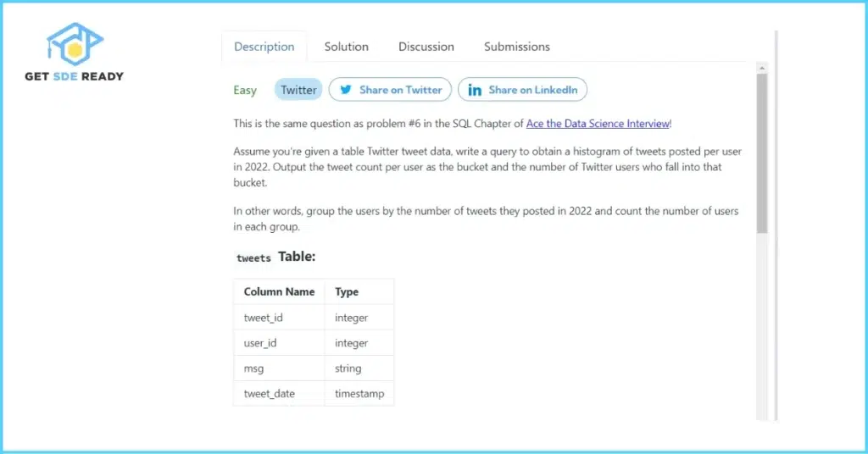Image resolution: width=868 pixels, height=454 pixels.
Task: Click the Twitter bird icon
Action: pyautogui.click(x=346, y=90)
